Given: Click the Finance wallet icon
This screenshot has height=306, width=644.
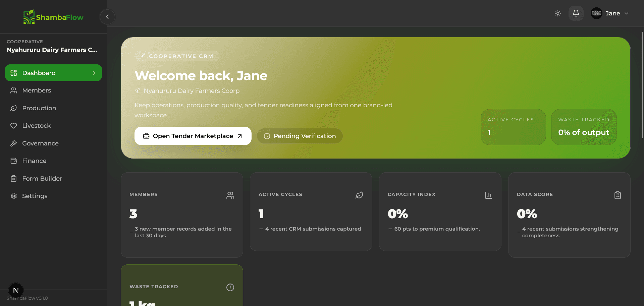Looking at the screenshot, I should 13,161.
